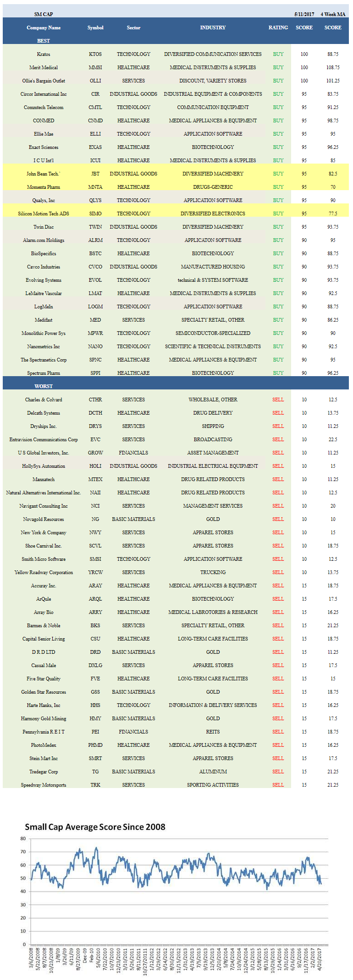Click Merit Medical company cell
The image size is (353, 980).
coord(44,67)
